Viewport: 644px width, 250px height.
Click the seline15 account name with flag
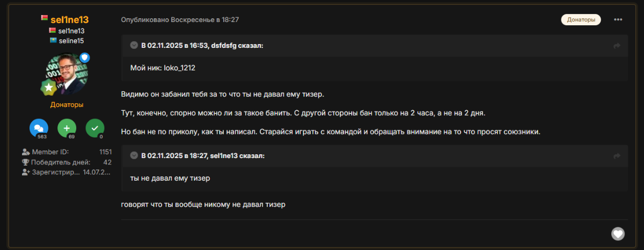[x=71, y=40]
